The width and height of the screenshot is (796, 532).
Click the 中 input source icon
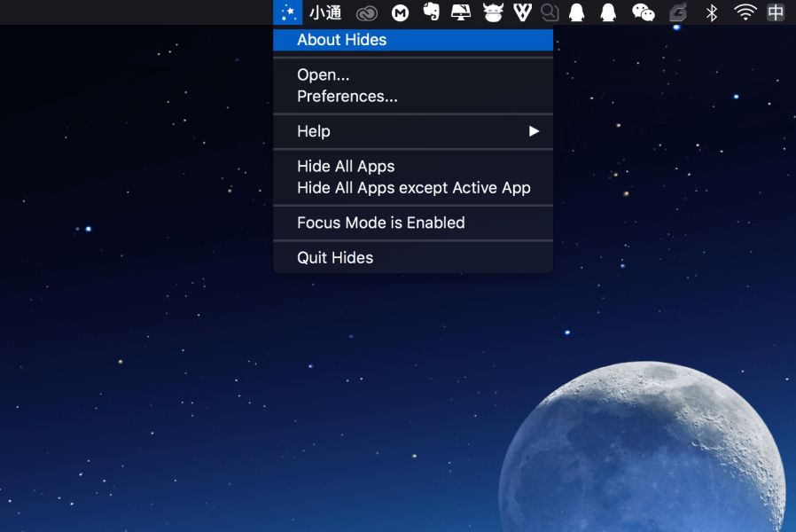click(x=776, y=12)
